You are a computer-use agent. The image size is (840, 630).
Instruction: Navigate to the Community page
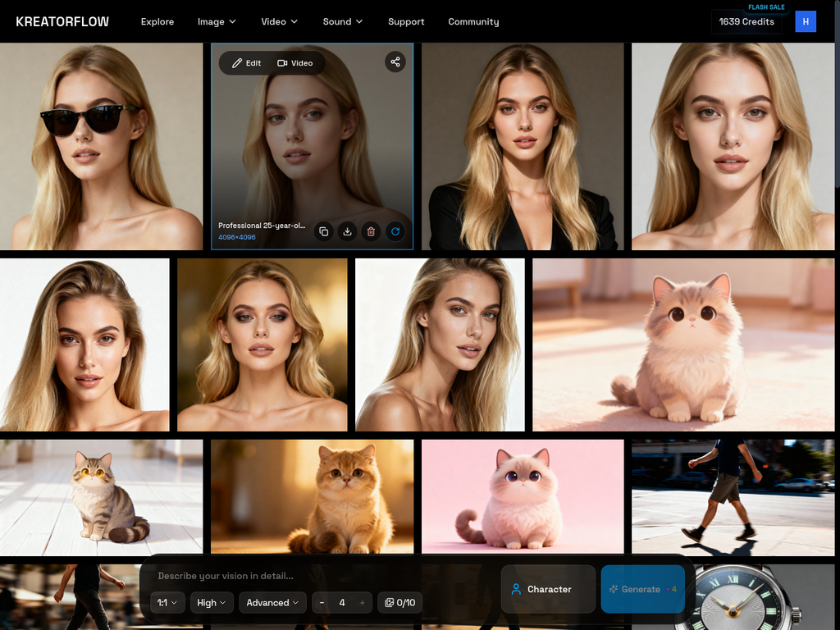473,21
